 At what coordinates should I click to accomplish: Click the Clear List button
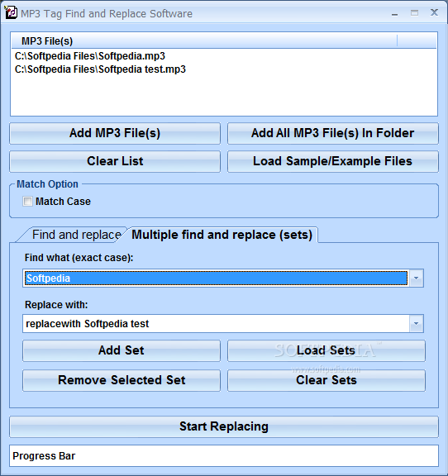coord(115,161)
